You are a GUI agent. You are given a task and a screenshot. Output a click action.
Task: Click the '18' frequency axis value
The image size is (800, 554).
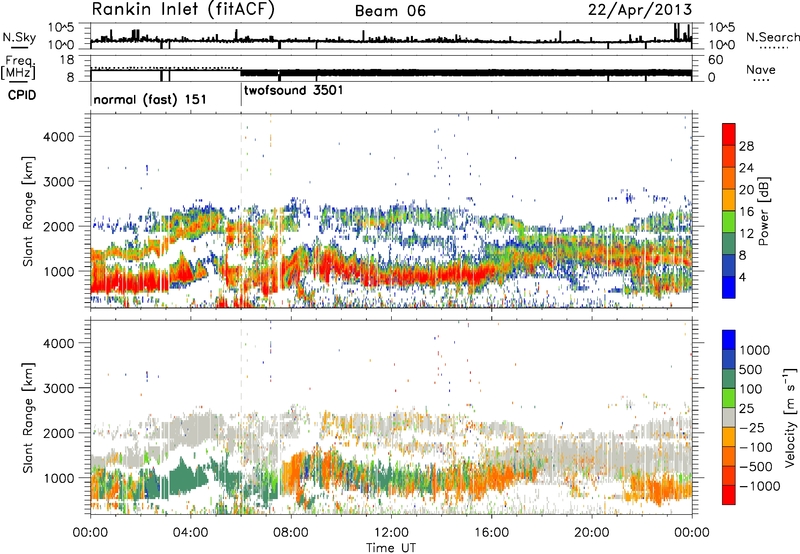(x=66, y=60)
